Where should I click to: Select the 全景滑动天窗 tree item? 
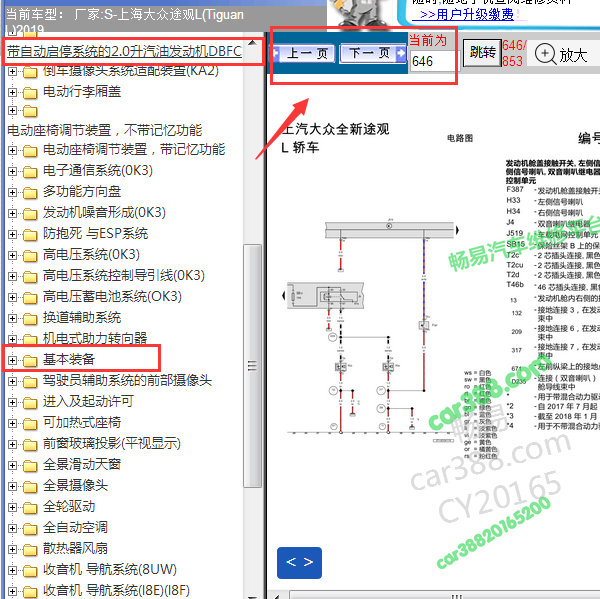coord(82,465)
